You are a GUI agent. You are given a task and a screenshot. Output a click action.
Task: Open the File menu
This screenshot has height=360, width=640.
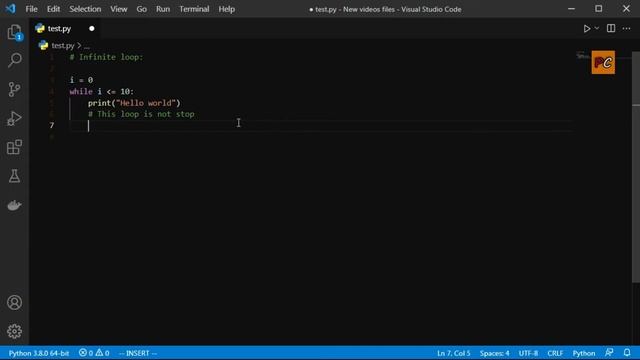coord(31,9)
